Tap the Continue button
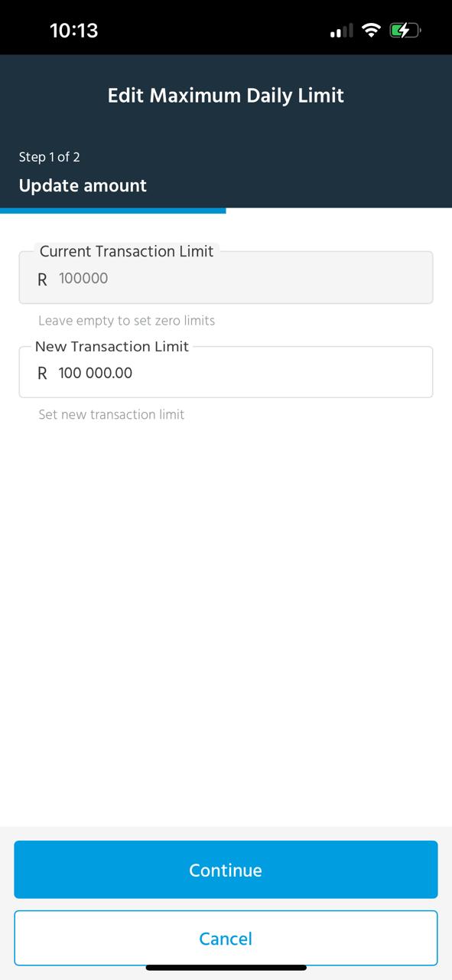Screen dimensions: 452x980 point(226,870)
